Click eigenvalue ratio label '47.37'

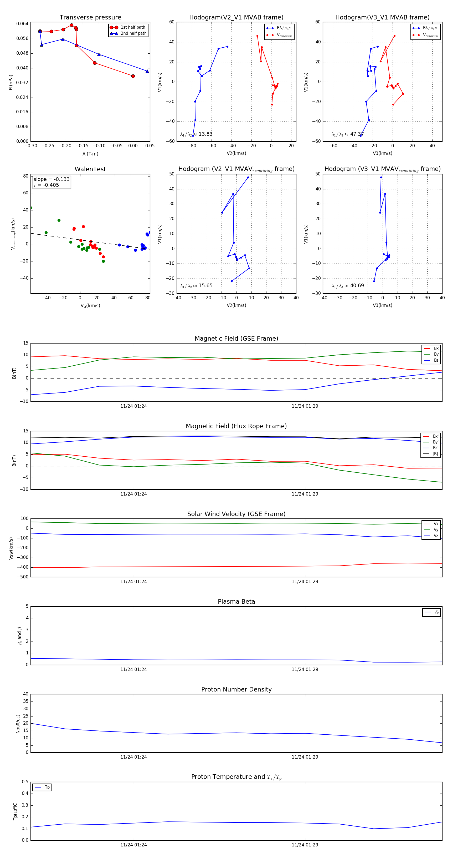347,134
